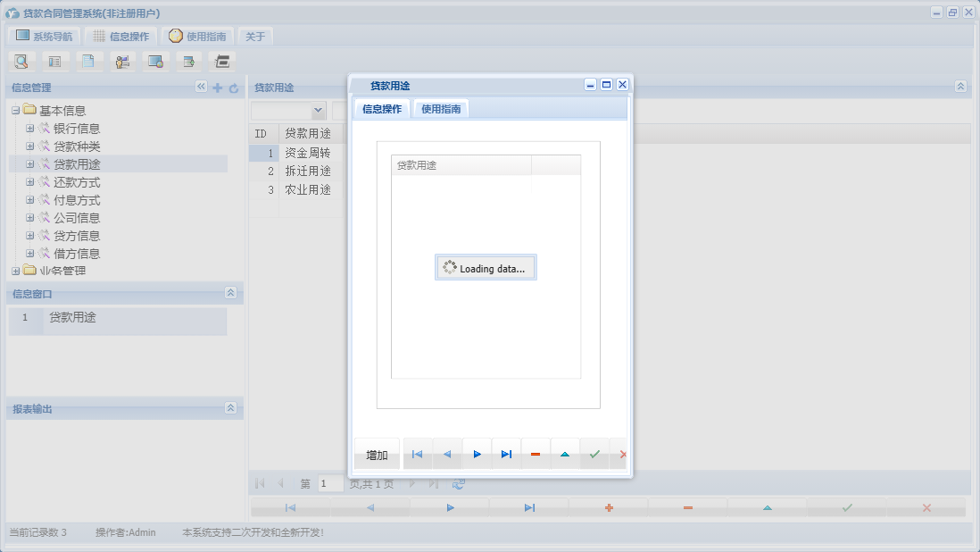Go to next record in bottom navigator
Screen dimensions: 980x552
click(x=450, y=507)
